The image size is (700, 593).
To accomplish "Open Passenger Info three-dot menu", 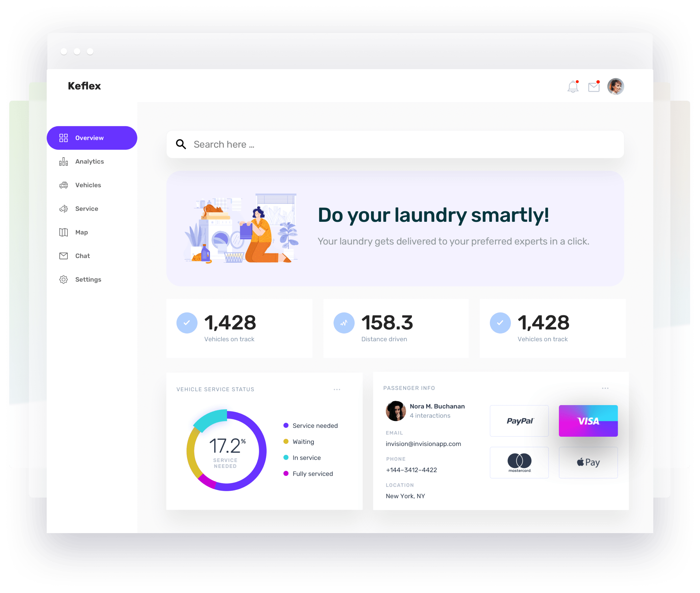I will pos(605,388).
